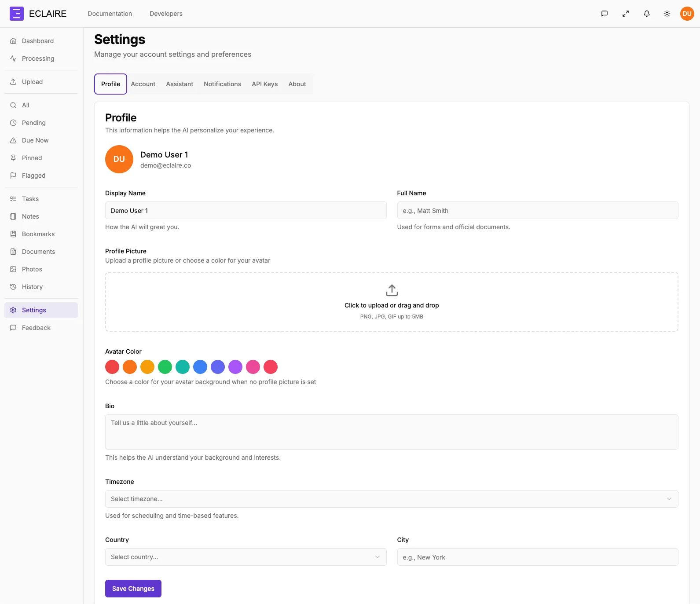Open the Country dropdown
This screenshot has height=604, width=700.
pyautogui.click(x=246, y=557)
